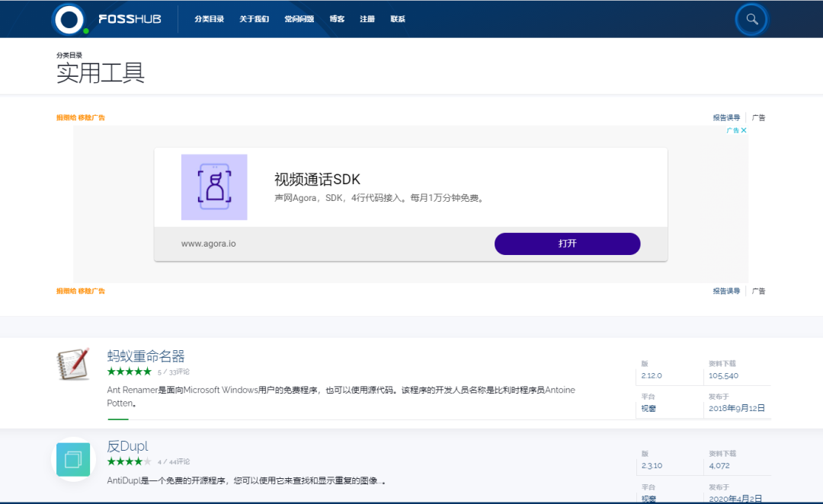The width and height of the screenshot is (823, 504).
Task: Click the Ant Renamer notepad icon
Action: click(x=73, y=365)
